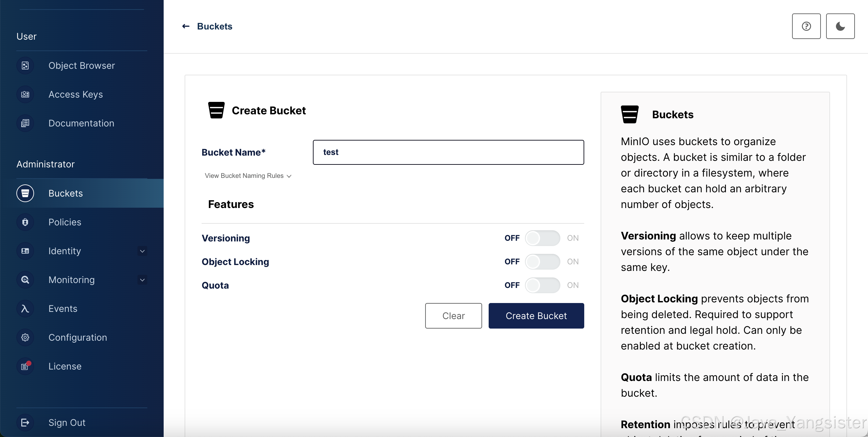The image size is (868, 437).
Task: Click the Clear button
Action: point(453,315)
